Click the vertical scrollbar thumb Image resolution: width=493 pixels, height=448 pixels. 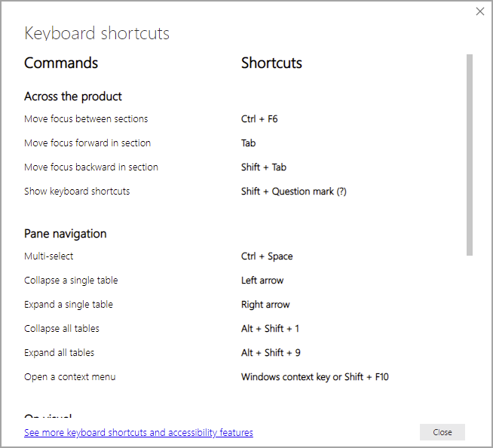tap(470, 155)
